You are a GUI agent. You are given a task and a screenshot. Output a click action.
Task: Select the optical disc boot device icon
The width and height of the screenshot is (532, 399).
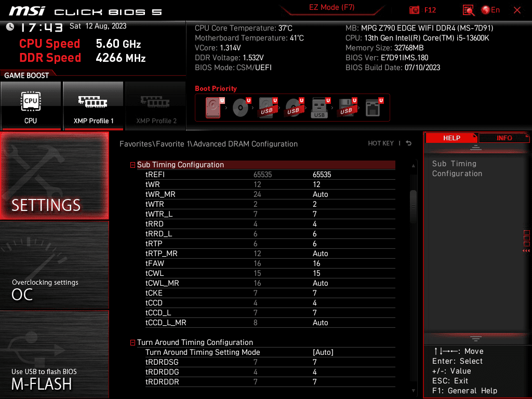[x=242, y=108]
